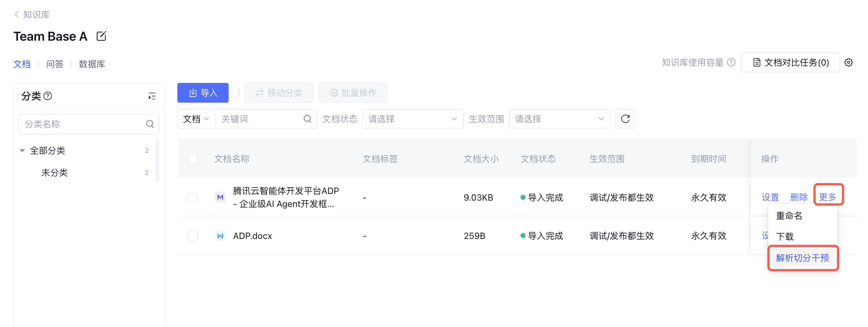The height and width of the screenshot is (327, 868).
Task: Click the blue 导入 button
Action: (203, 93)
